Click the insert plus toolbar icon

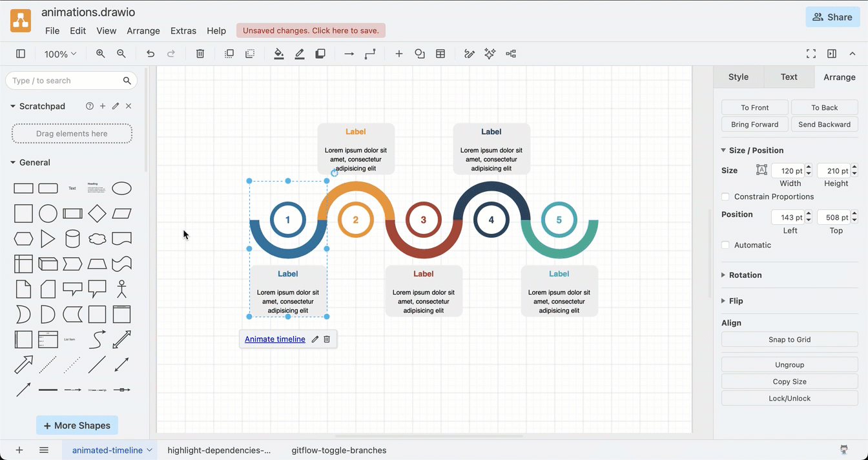coord(399,54)
